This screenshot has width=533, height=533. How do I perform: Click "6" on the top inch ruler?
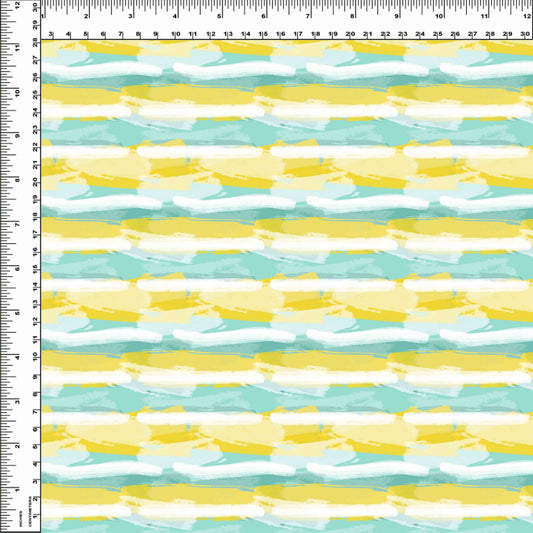[x=263, y=16]
